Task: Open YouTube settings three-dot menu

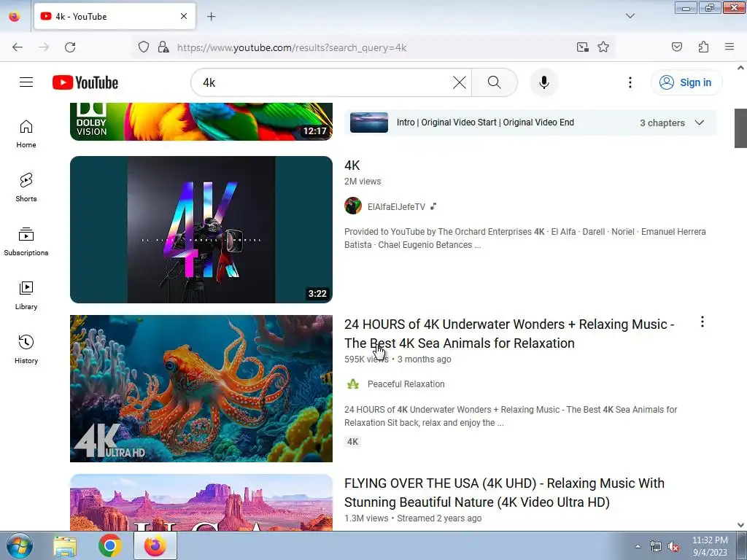Action: point(630,82)
